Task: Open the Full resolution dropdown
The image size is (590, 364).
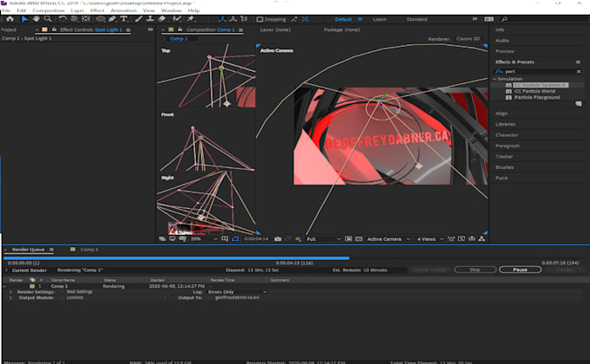Action: tap(324, 239)
